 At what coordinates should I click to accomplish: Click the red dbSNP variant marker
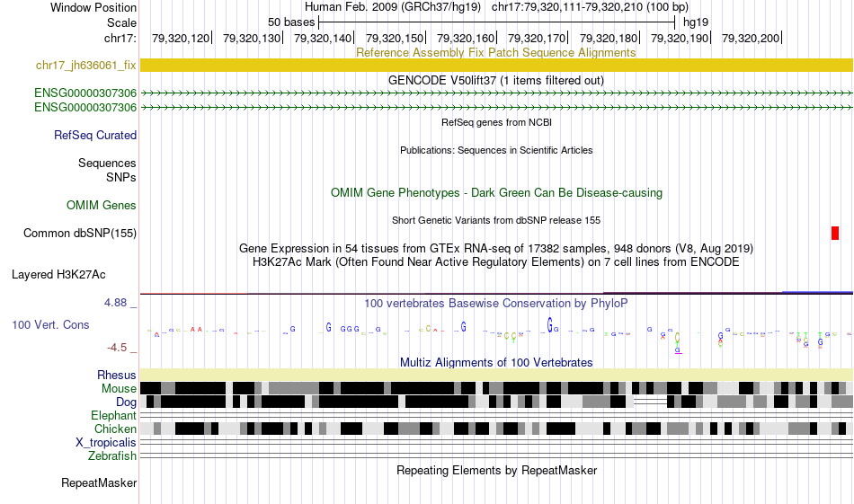coord(835,233)
